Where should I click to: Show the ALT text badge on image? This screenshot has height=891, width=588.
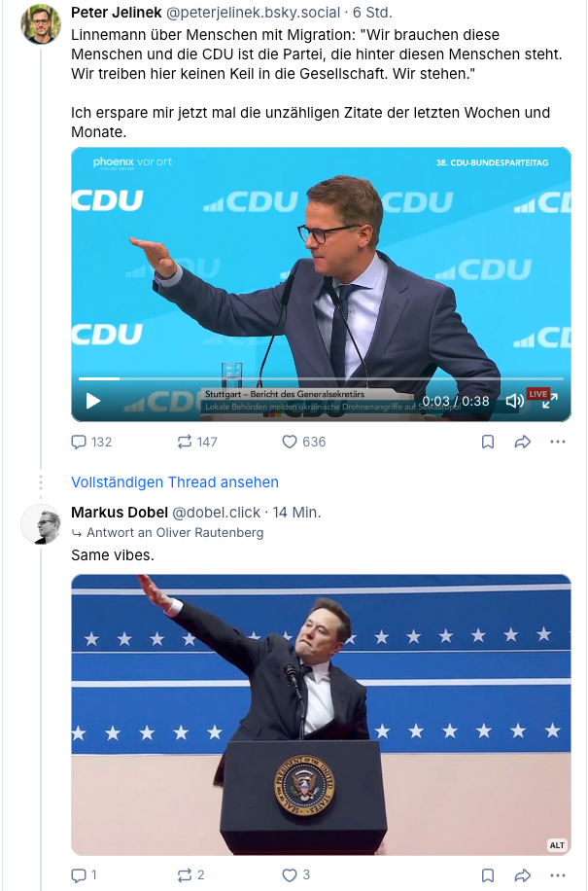tap(557, 844)
